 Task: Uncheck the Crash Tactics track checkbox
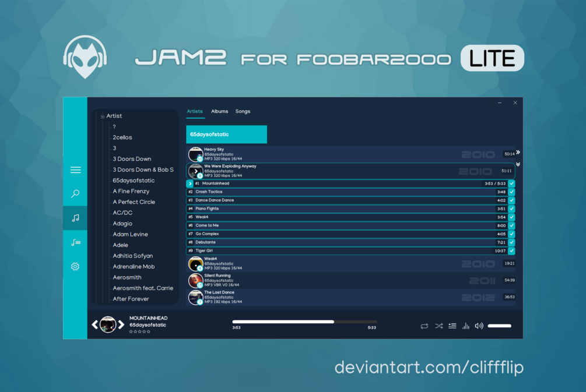[511, 192]
